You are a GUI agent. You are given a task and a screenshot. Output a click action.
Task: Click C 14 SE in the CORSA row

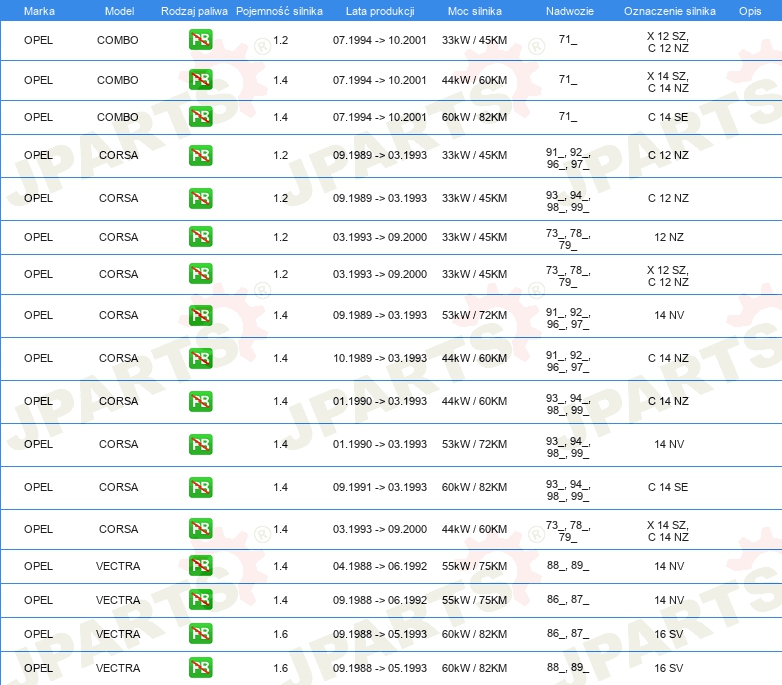click(x=668, y=487)
